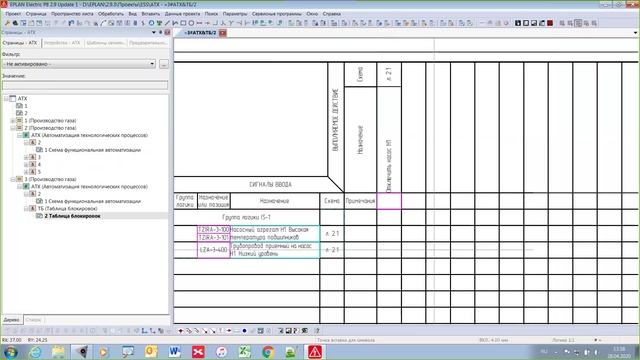640x360 pixels.
Task: Open the pages navigator panel menu arrow
Action: pos(154,32)
